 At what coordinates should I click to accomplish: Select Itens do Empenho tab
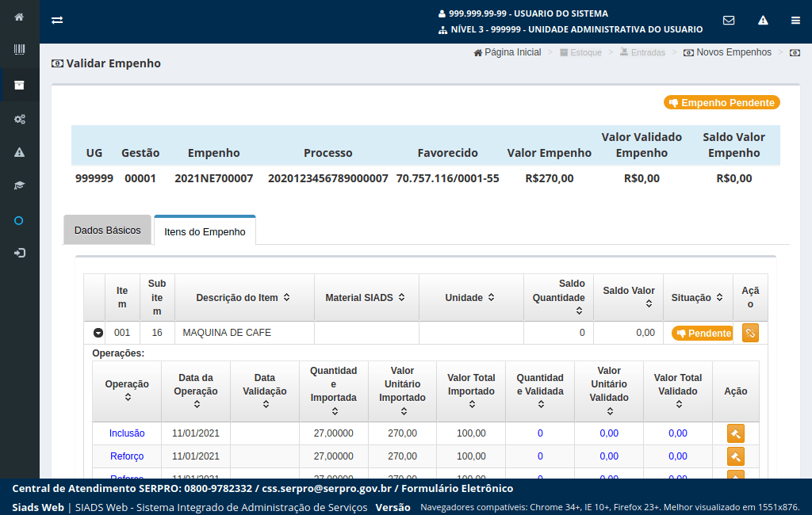point(205,231)
